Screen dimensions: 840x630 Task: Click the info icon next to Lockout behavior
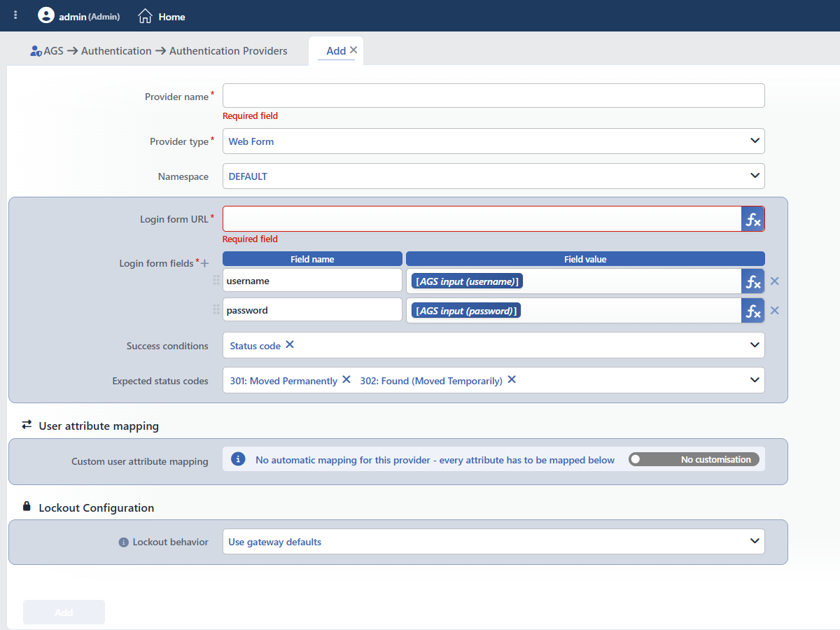click(124, 542)
